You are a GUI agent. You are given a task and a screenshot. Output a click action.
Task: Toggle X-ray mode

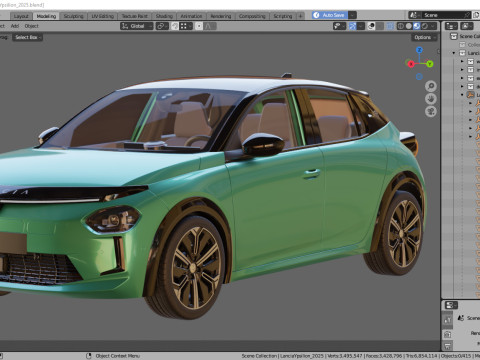coord(390,26)
